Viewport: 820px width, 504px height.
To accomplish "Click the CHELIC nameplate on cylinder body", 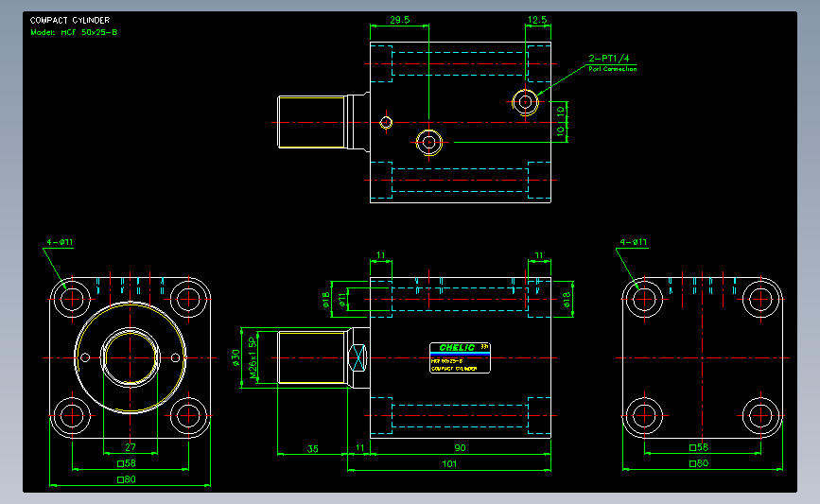I will [460, 357].
